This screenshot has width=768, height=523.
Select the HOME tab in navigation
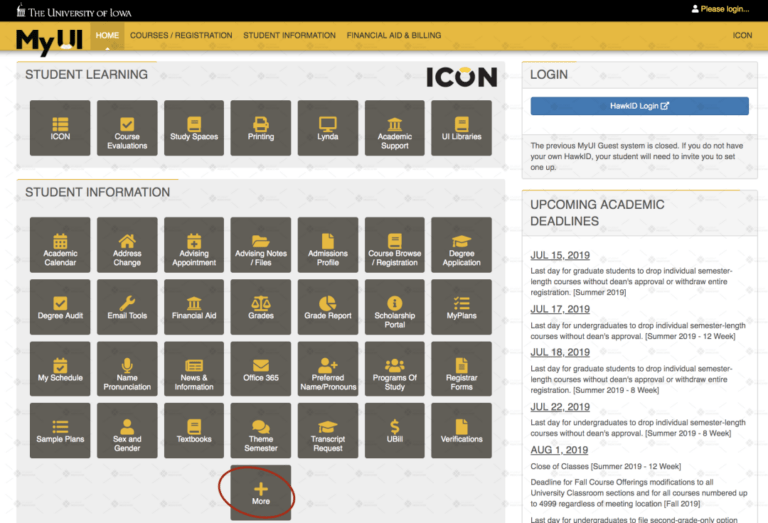(x=107, y=35)
